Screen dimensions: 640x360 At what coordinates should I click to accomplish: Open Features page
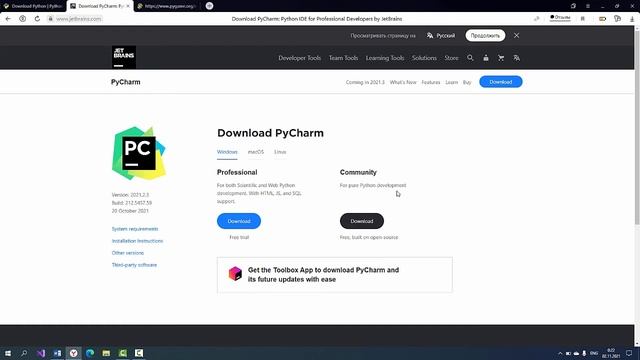click(x=431, y=82)
